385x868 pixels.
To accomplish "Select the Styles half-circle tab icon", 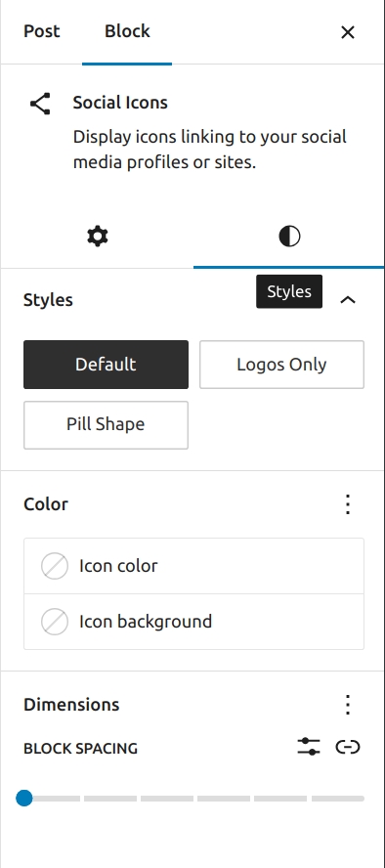I will coord(289,237).
